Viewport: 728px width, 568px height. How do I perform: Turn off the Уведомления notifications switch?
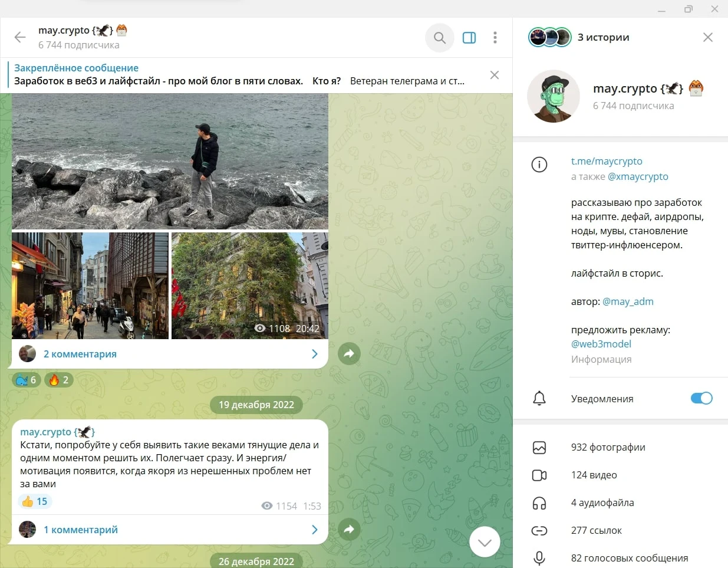click(701, 398)
